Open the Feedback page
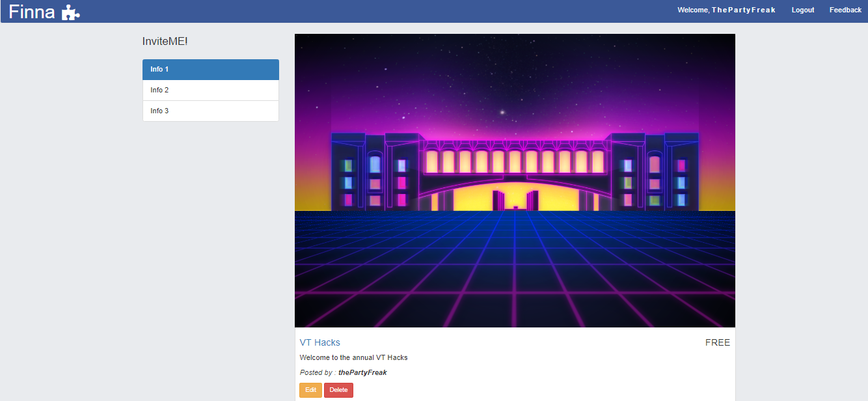 [x=845, y=10]
